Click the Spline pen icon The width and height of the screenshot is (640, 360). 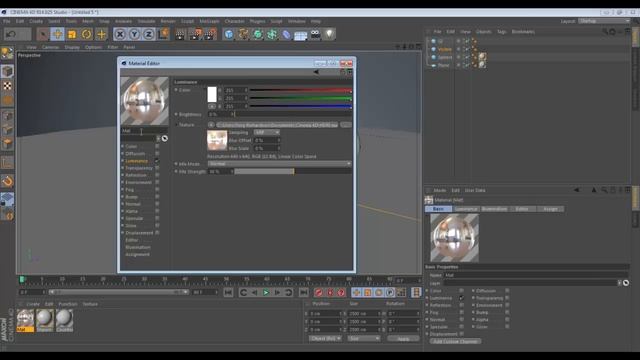coord(243,34)
